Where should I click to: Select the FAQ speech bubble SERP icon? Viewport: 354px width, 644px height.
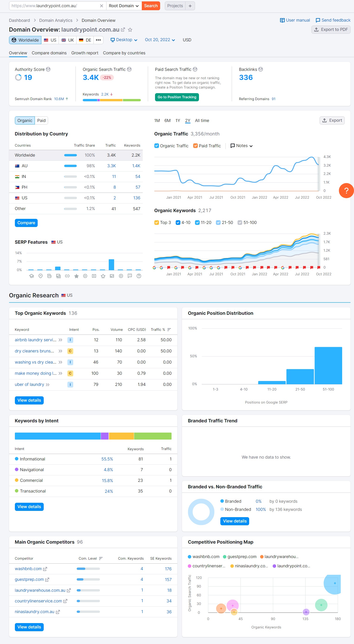click(130, 276)
